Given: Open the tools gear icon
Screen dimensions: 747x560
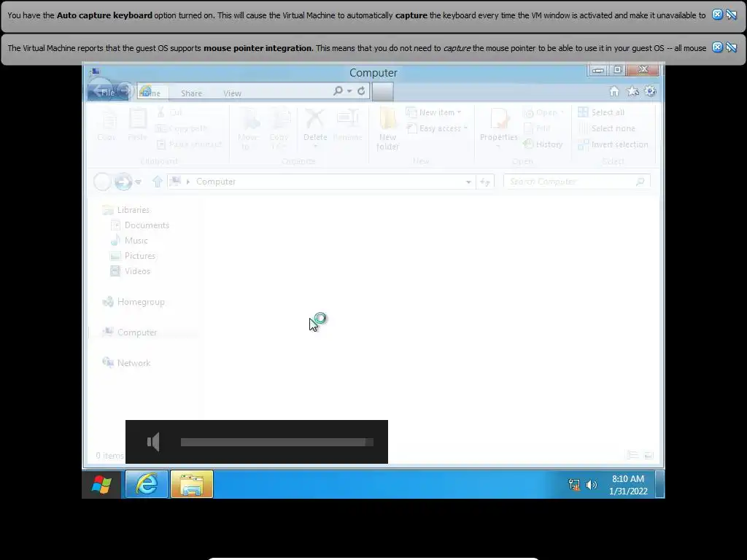Looking at the screenshot, I should point(650,91).
